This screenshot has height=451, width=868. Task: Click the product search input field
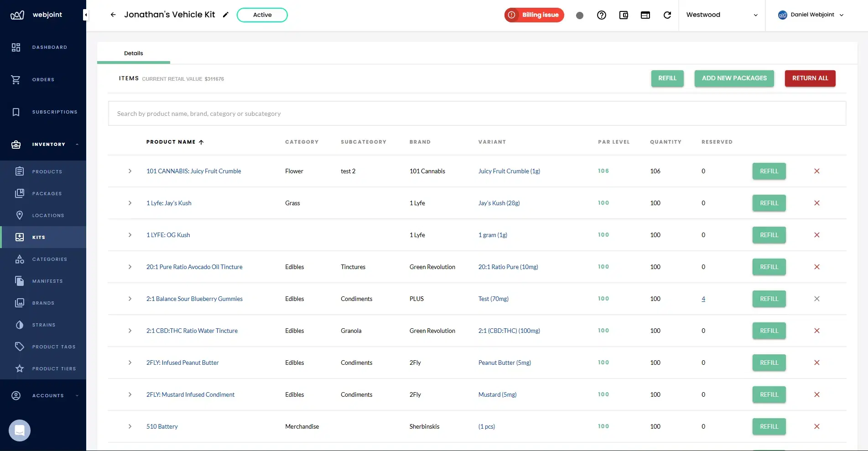(x=319, y=113)
